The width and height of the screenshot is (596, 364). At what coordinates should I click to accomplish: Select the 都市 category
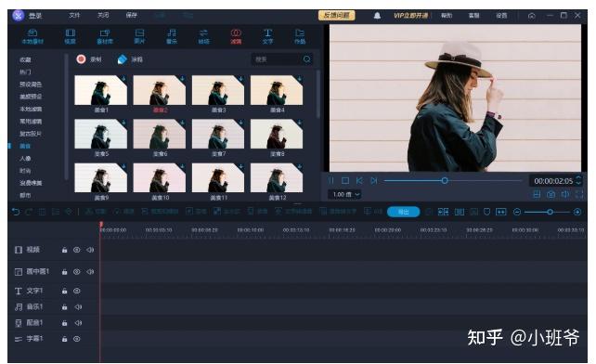tap(25, 196)
